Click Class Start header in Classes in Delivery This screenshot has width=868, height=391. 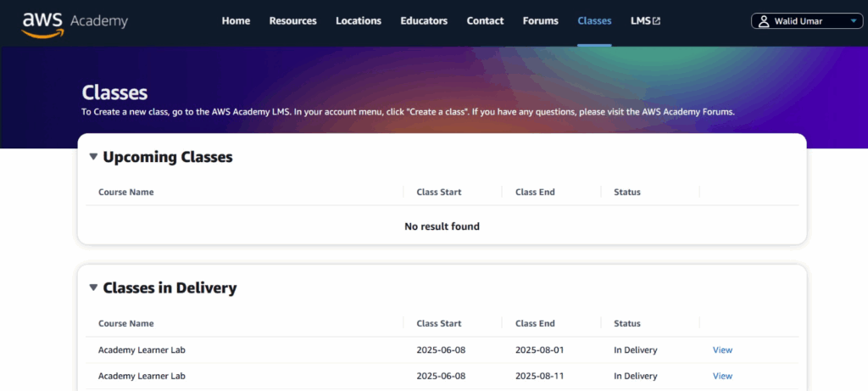coord(439,323)
